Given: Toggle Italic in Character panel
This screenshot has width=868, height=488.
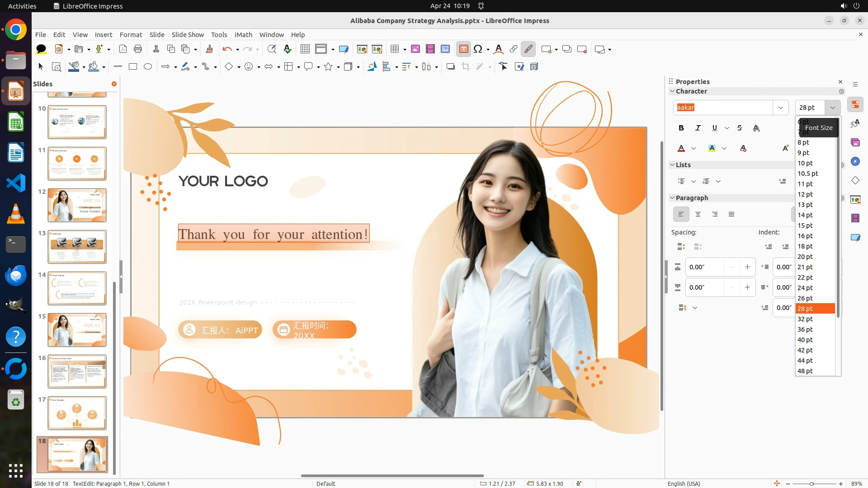Looking at the screenshot, I should 698,128.
